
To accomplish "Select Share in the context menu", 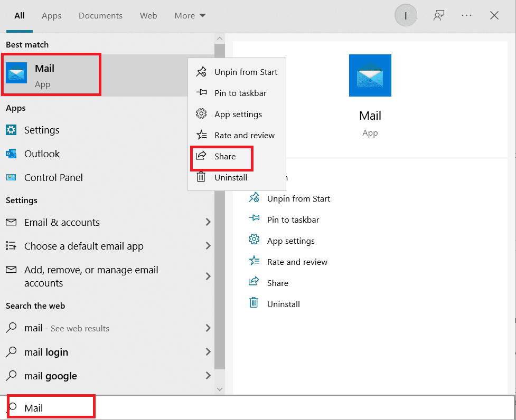I will [x=224, y=157].
